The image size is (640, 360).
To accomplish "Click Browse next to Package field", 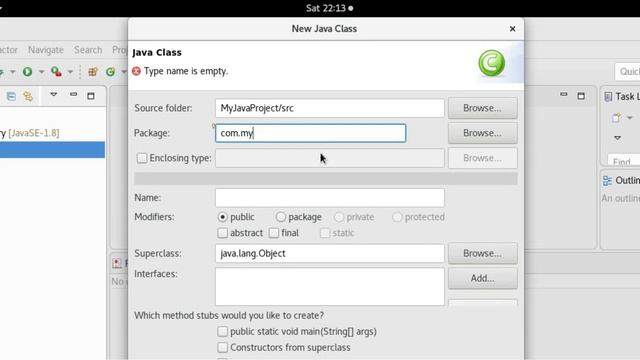I will coord(482,133).
